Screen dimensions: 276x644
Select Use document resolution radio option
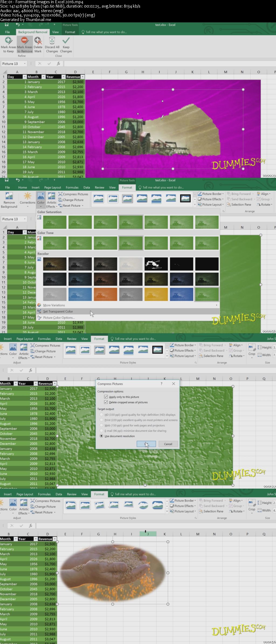point(101,436)
